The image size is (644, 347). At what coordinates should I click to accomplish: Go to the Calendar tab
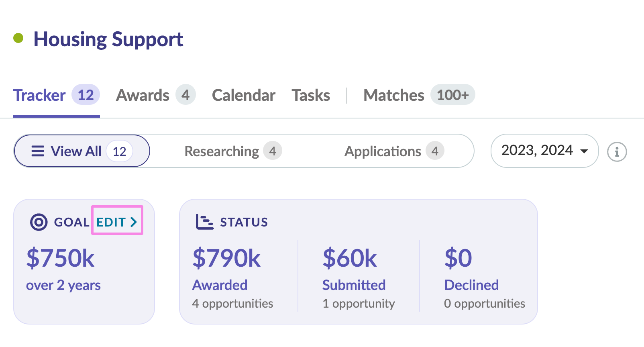[243, 96]
